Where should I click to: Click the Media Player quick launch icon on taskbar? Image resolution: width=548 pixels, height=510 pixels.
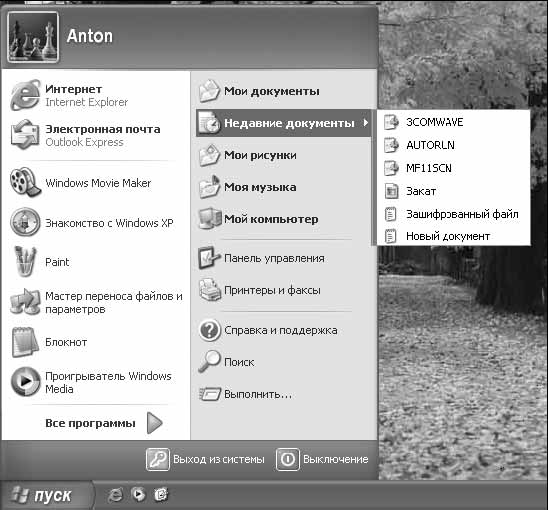138,495
